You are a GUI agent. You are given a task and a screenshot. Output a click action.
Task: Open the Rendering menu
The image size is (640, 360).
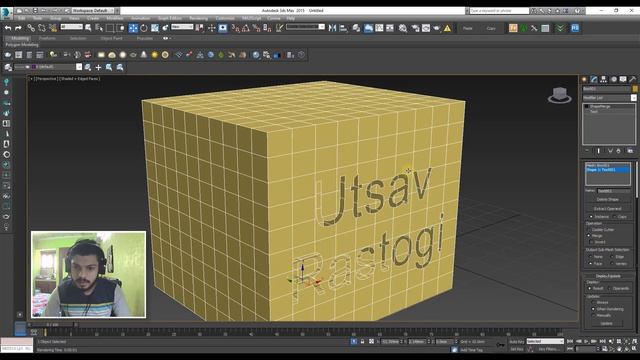point(198,18)
